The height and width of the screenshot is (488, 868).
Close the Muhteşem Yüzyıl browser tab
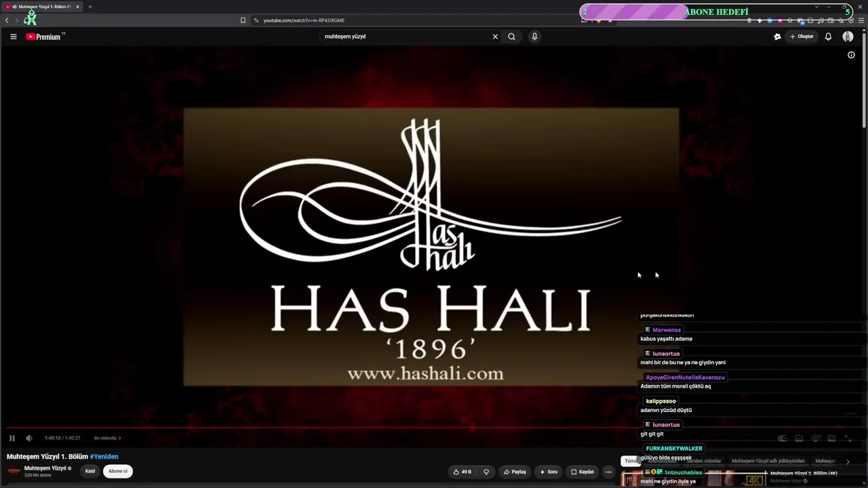[77, 7]
